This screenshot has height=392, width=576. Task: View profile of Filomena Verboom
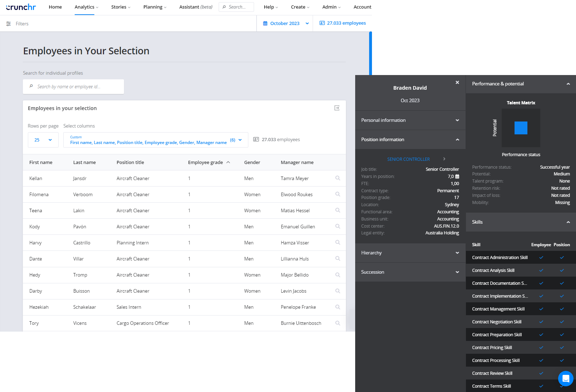coord(338,194)
